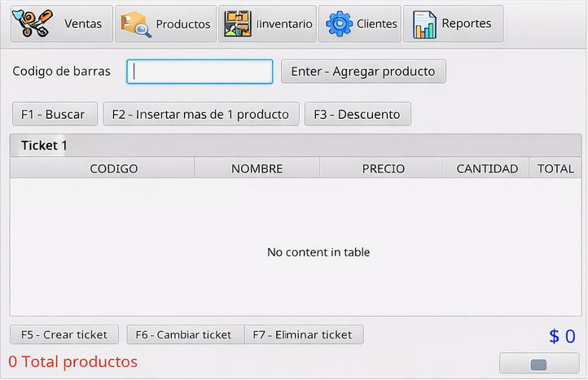The image size is (588, 380).
Task: Open Inventario using its warehouse shelf icon
Action: pyautogui.click(x=238, y=24)
